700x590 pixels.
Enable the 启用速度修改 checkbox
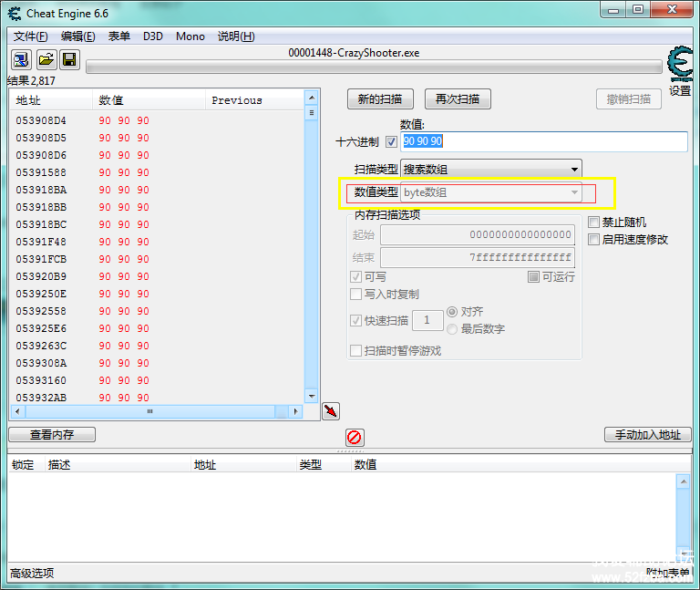(x=593, y=240)
